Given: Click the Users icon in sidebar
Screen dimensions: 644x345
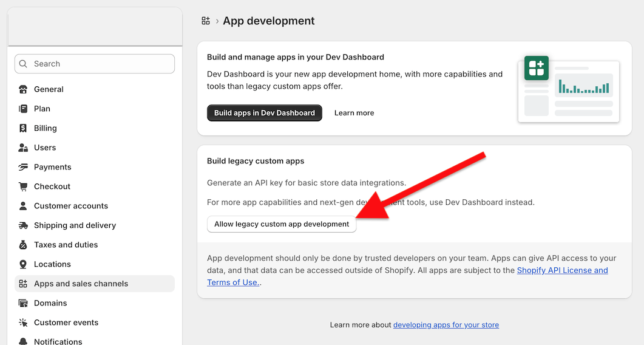Looking at the screenshot, I should tap(23, 148).
